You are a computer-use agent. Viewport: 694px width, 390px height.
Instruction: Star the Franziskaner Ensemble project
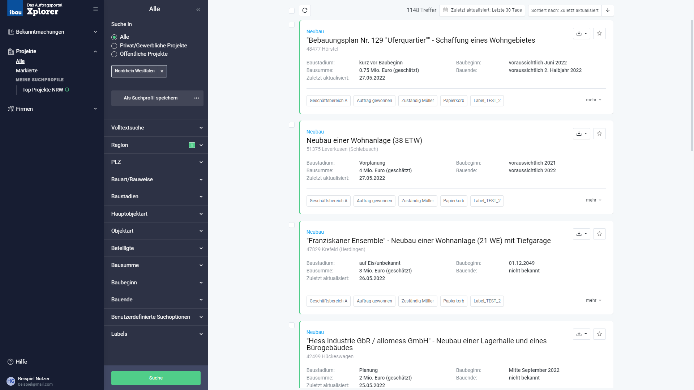pos(599,234)
